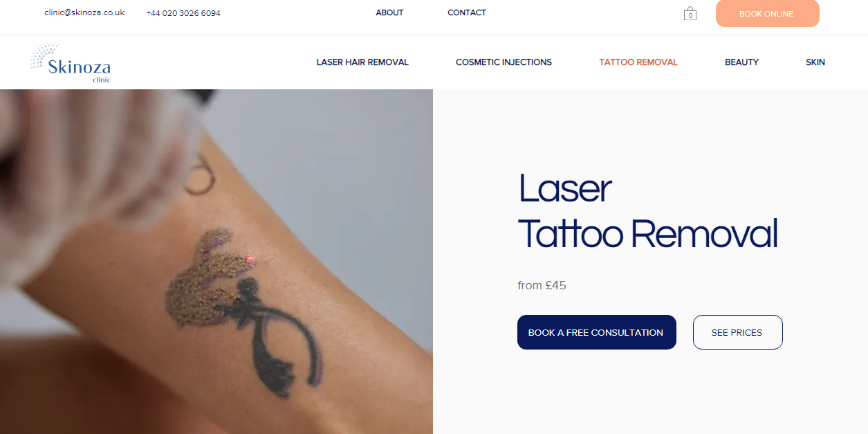The width and height of the screenshot is (868, 434).
Task: Select the 'from £45' price text
Action: click(x=542, y=285)
